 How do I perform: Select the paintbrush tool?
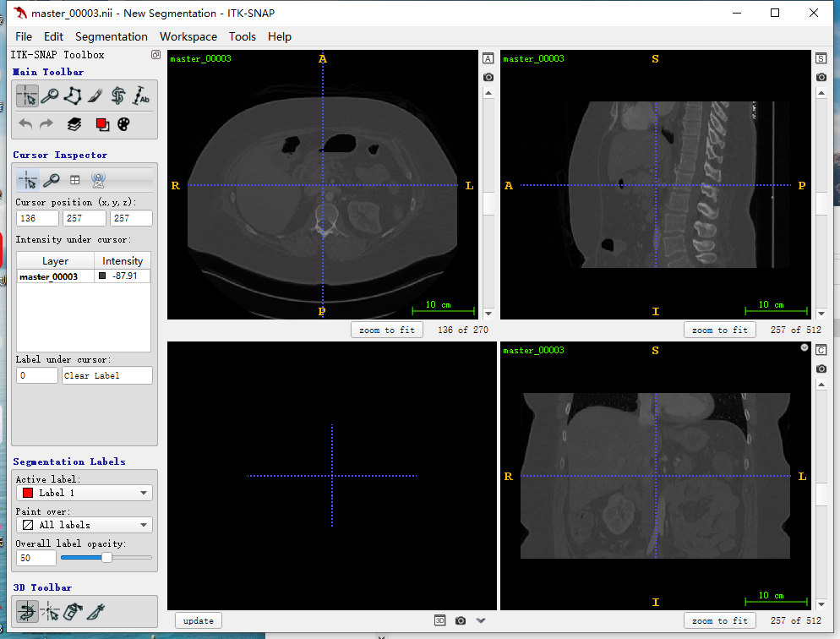(x=95, y=96)
